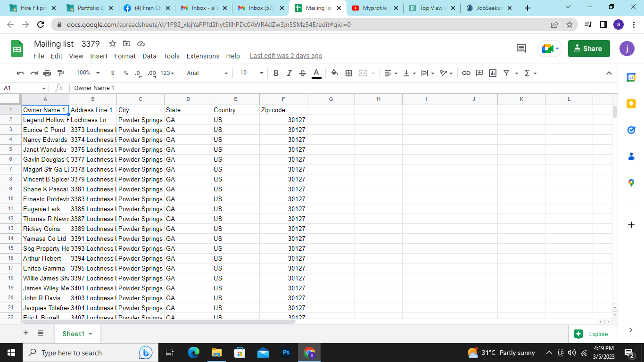Image resolution: width=644 pixels, height=362 pixels.
Task: Open the Insert menu
Action: pos(99,56)
